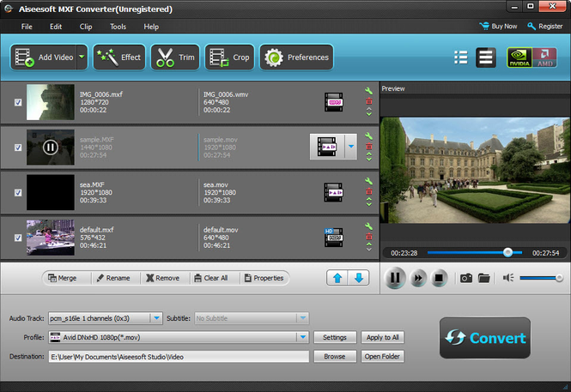Click the Remove button
Screen dimensions: 571x392
tap(163, 278)
